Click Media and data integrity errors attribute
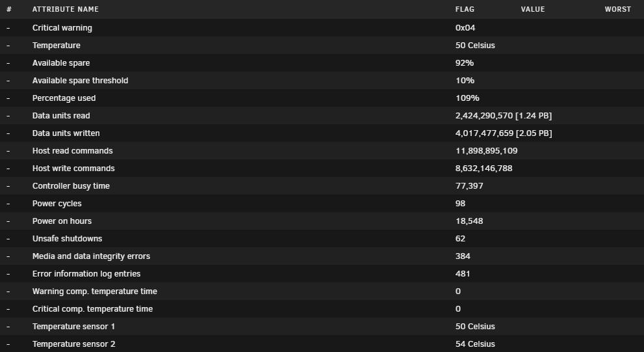The height and width of the screenshot is (352, 644). [x=91, y=256]
